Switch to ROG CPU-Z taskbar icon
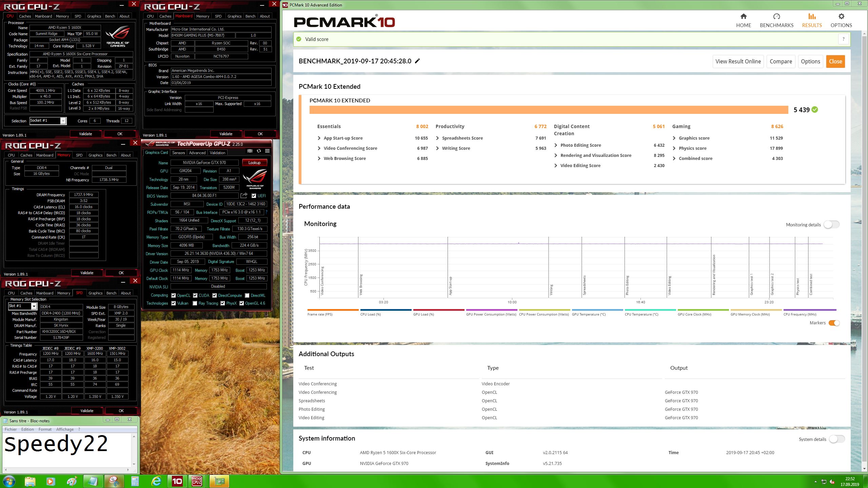This screenshot has width=868, height=488. (197, 481)
